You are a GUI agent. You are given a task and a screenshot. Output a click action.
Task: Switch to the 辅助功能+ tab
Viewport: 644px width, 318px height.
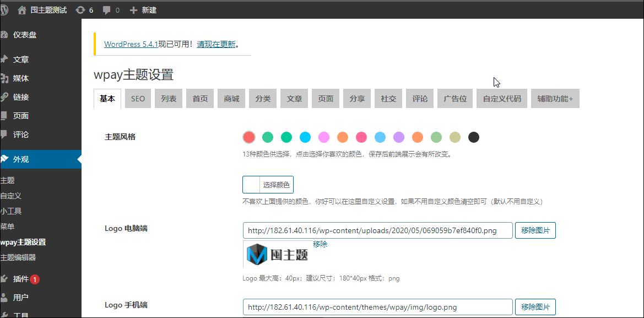click(x=554, y=98)
